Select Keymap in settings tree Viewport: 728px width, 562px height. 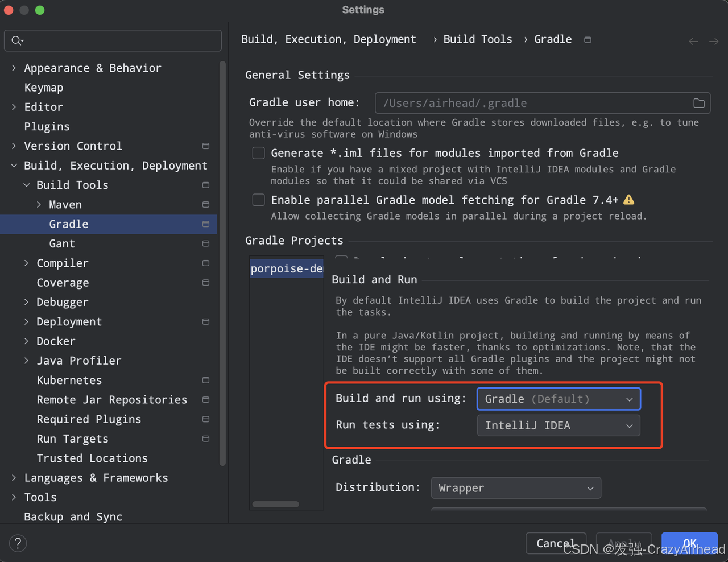click(x=44, y=88)
